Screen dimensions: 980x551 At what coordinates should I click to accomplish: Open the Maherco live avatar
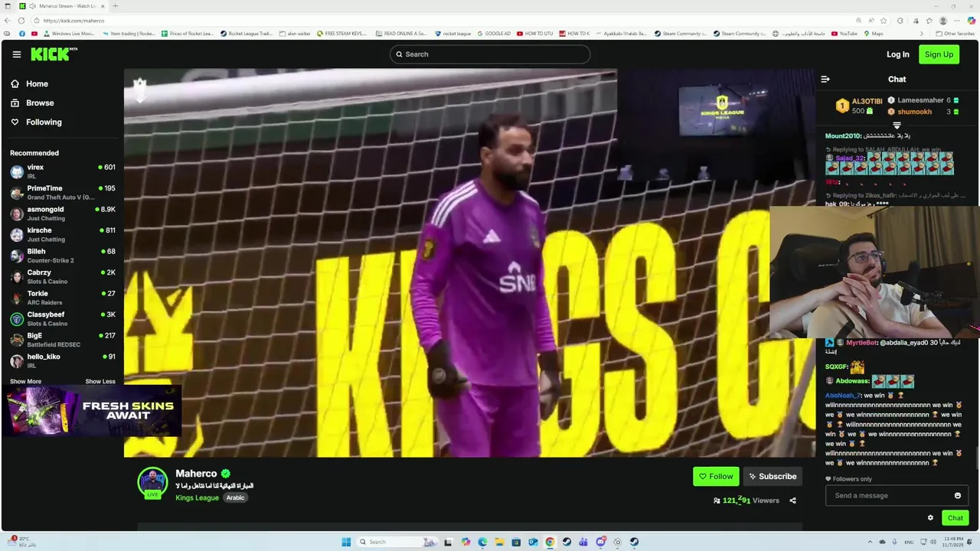click(152, 483)
